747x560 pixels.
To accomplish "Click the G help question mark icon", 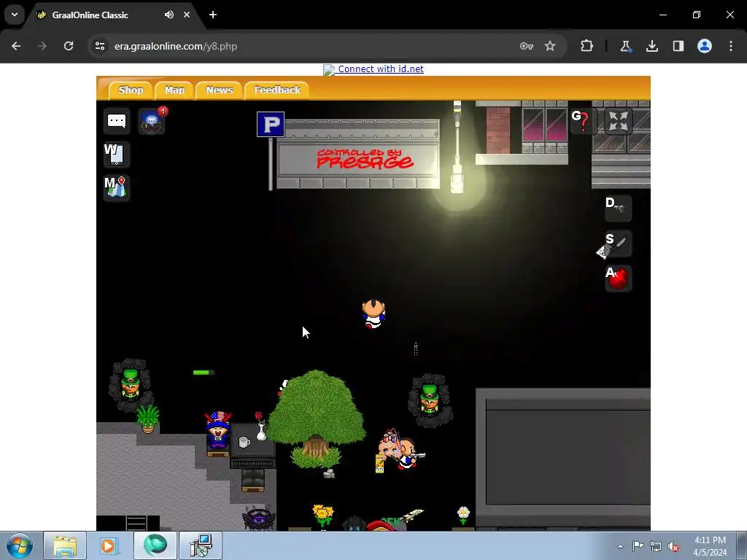I will [581, 121].
